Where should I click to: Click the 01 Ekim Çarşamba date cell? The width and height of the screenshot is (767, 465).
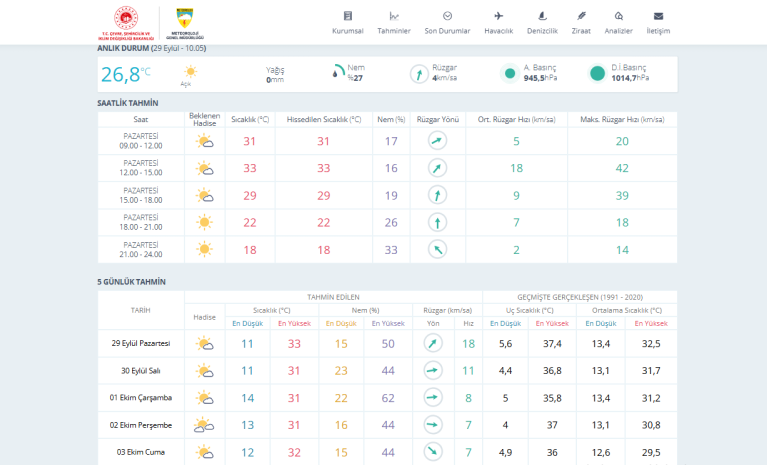point(141,398)
